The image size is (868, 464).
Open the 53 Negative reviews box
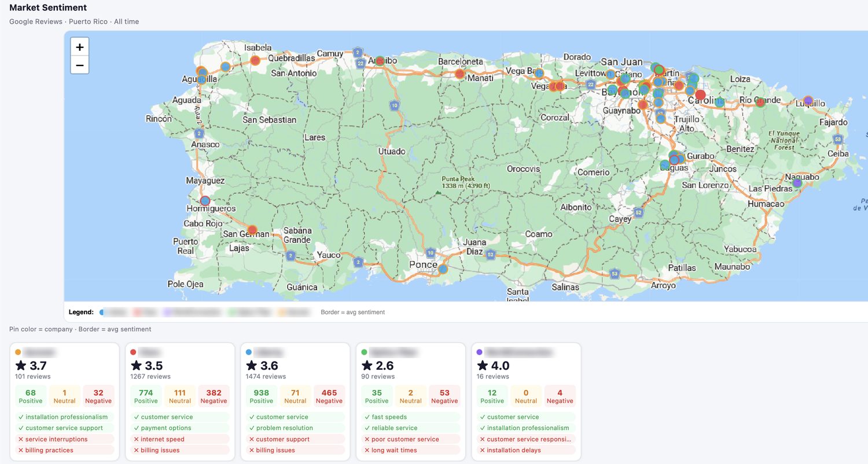click(444, 396)
